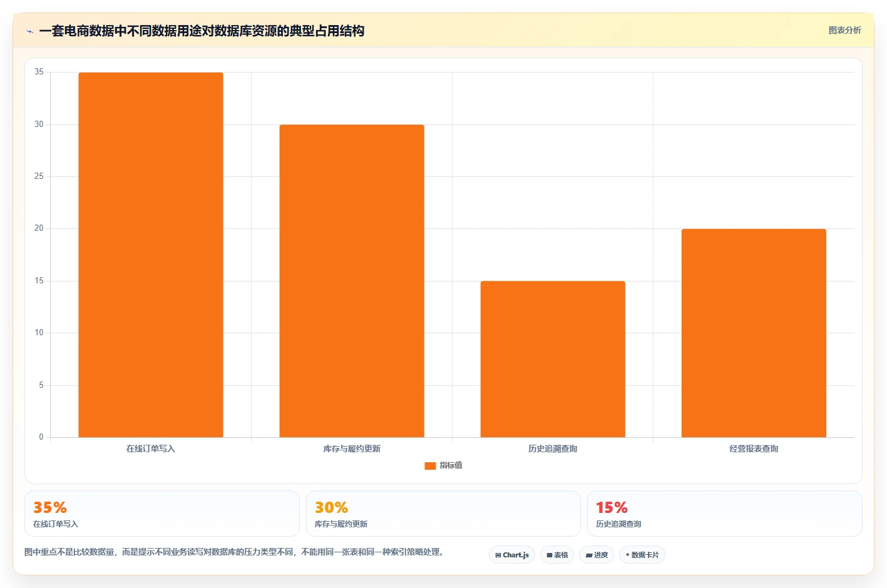Click the 指标值 legend label

(451, 465)
